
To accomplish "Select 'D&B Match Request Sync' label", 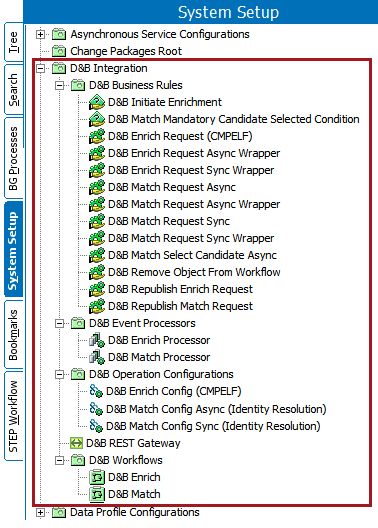I will pyautogui.click(x=169, y=221).
